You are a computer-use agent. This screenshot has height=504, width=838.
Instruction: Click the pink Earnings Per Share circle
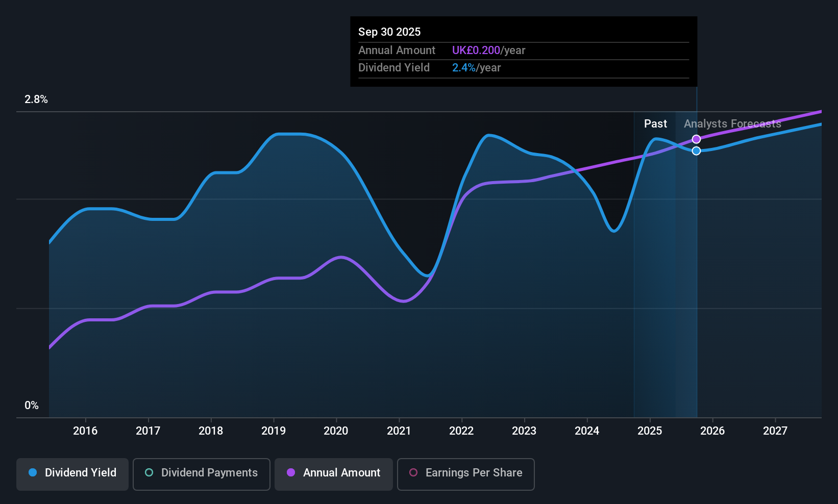[413, 472]
